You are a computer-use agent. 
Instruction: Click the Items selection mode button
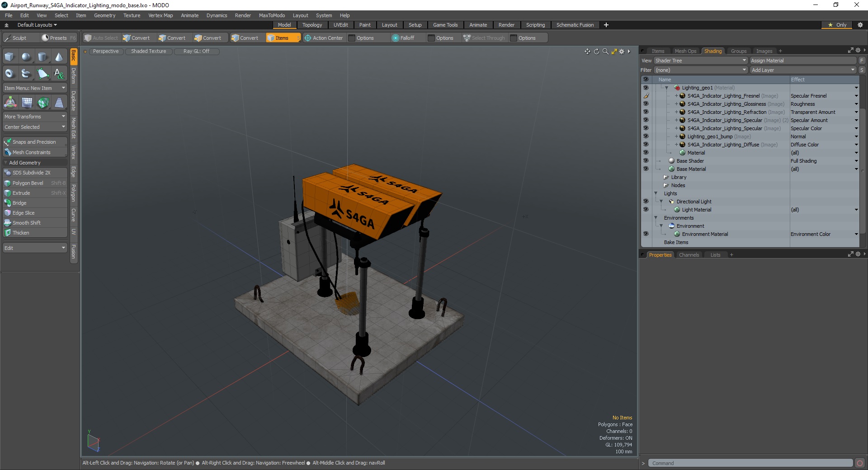[283, 38]
